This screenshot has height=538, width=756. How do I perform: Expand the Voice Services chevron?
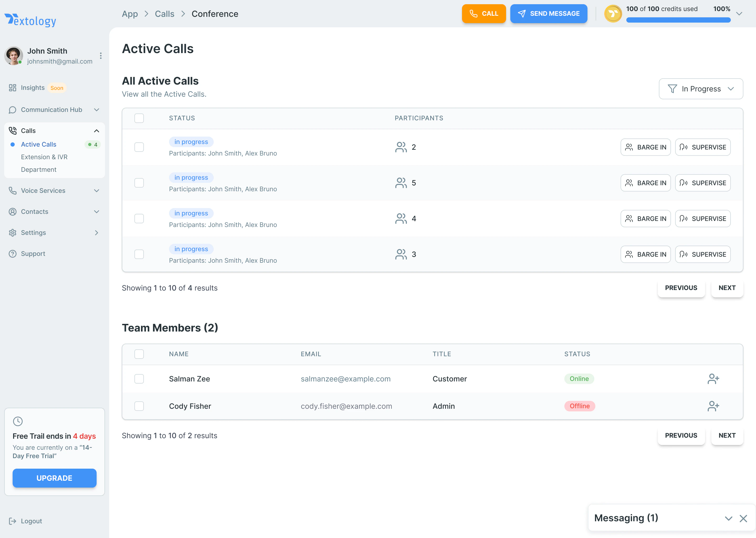click(x=97, y=191)
